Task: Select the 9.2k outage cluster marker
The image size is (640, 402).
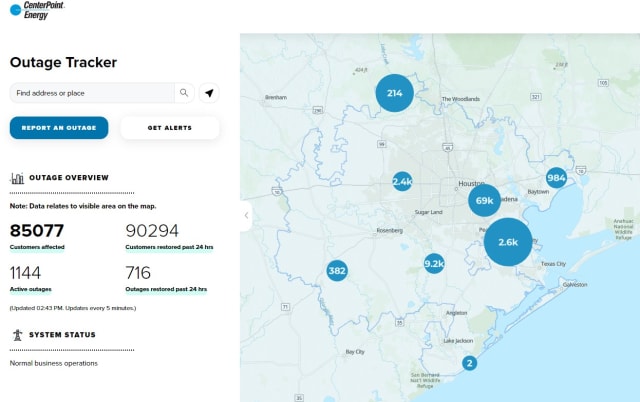Action: (x=434, y=264)
